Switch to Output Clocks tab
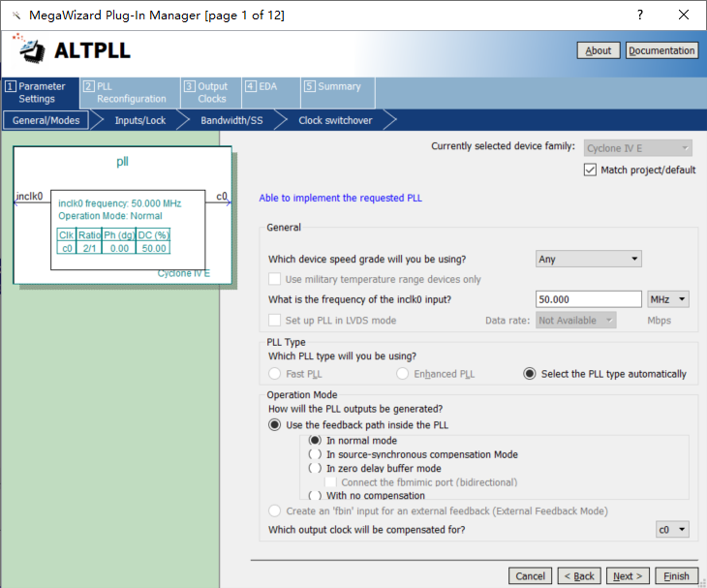Screen dimensions: 707x588 coord(211,92)
